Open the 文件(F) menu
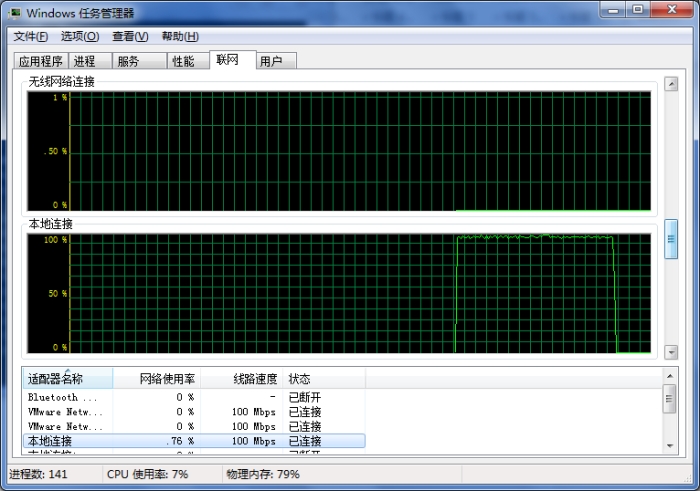The image size is (700, 491). tap(30, 37)
